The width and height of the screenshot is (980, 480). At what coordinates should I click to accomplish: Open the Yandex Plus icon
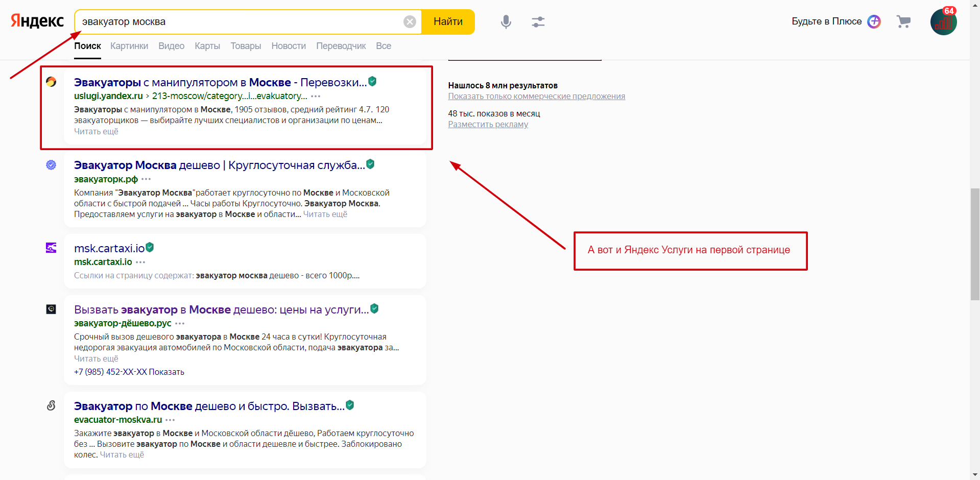[x=874, y=21]
